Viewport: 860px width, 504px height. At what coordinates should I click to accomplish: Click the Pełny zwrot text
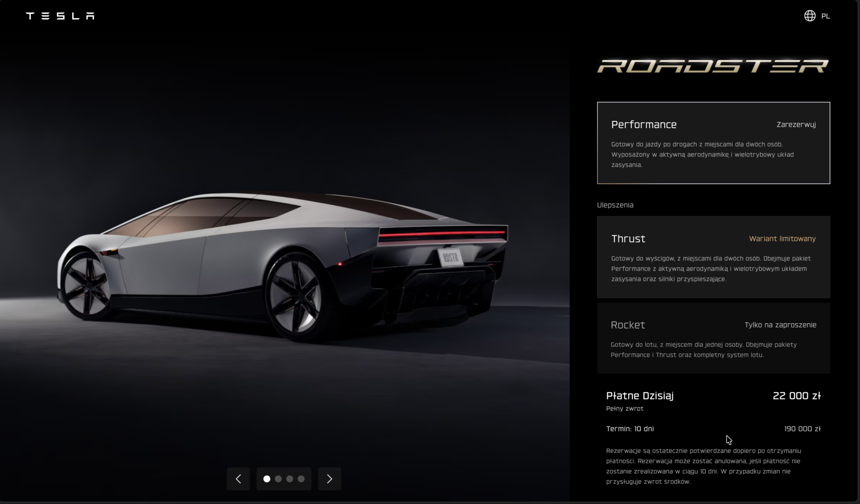[x=624, y=409]
